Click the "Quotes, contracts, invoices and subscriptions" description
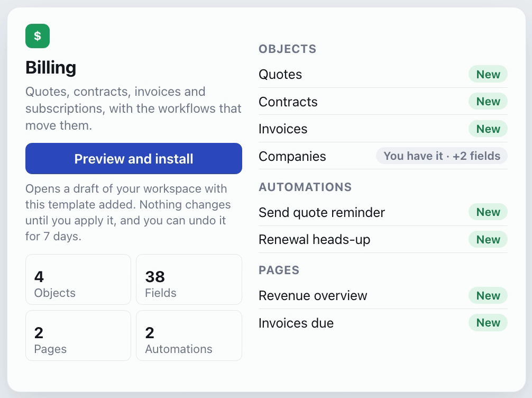532x398 pixels. click(133, 108)
